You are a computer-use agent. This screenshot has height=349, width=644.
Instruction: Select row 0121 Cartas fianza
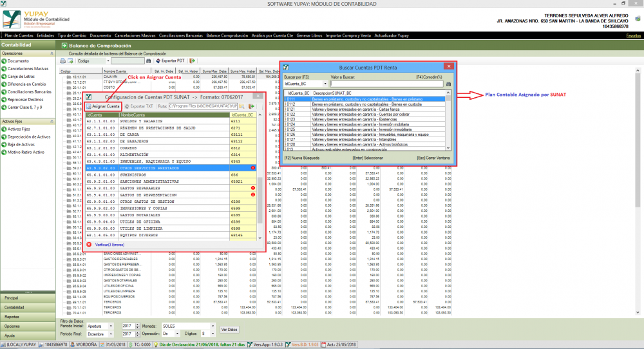(365, 109)
